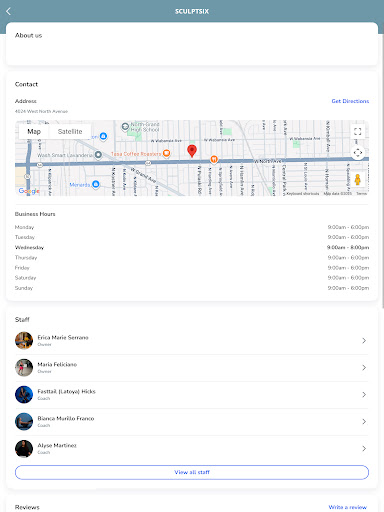This screenshot has height=512, width=384.
Task: Open the Google logo link on map
Action: tap(29, 191)
